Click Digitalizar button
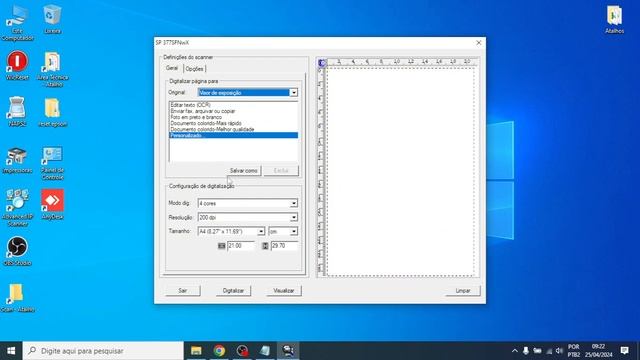Image resolution: width=640 pixels, height=360 pixels. click(233, 291)
